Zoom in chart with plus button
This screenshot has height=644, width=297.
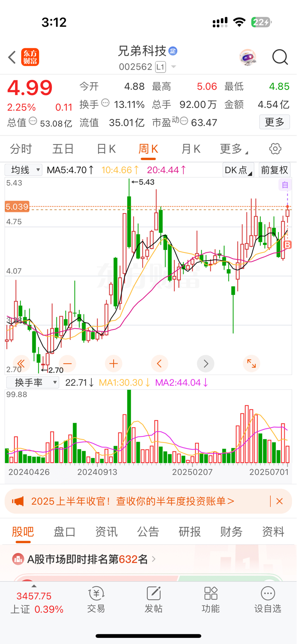pyautogui.click(x=114, y=364)
